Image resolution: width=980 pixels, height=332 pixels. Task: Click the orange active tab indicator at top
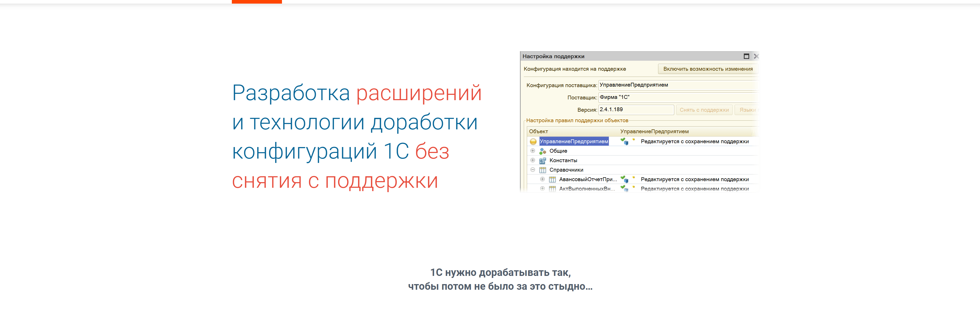point(257,2)
